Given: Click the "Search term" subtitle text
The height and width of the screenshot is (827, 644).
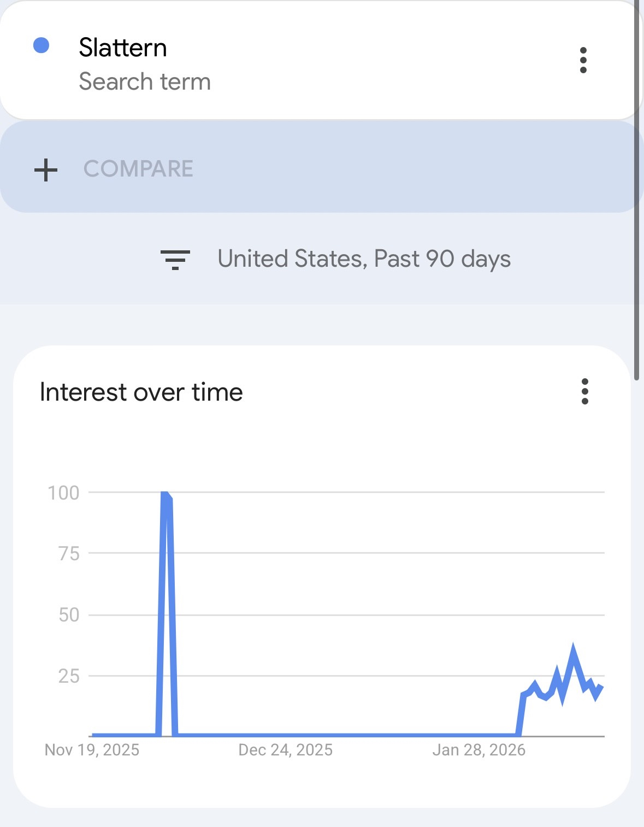Looking at the screenshot, I should tap(145, 82).
